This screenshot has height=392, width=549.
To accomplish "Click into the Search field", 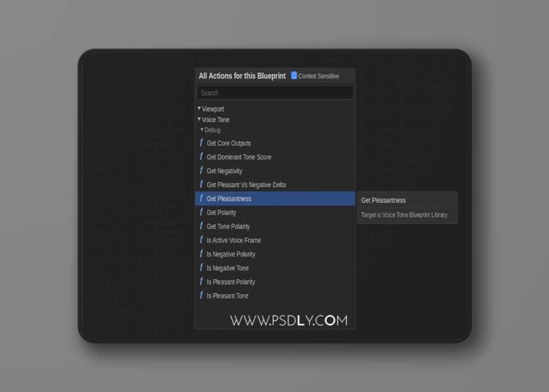I will (274, 93).
